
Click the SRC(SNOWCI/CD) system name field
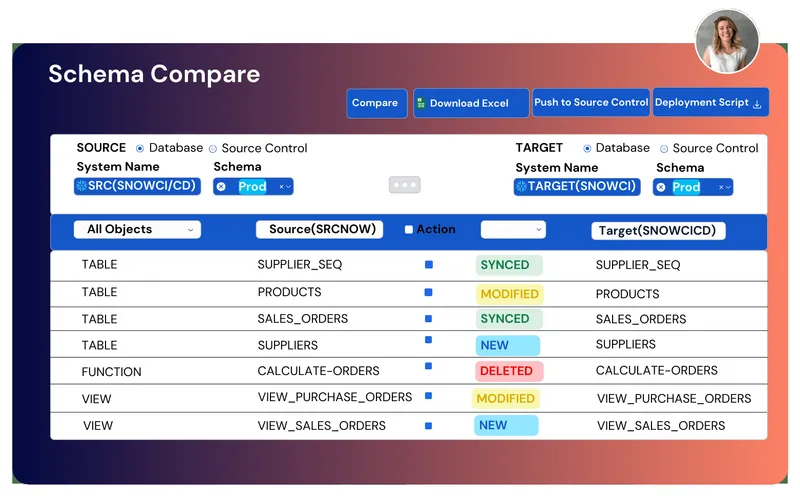tap(137, 186)
